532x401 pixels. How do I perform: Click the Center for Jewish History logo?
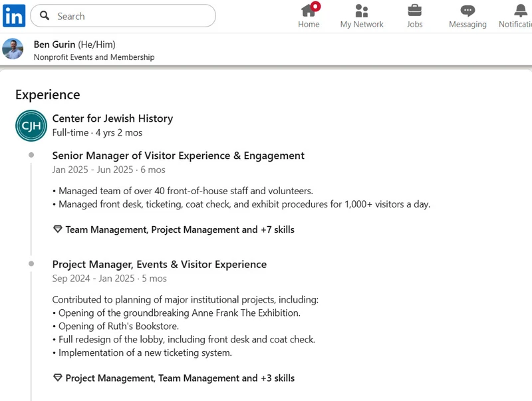click(x=31, y=126)
